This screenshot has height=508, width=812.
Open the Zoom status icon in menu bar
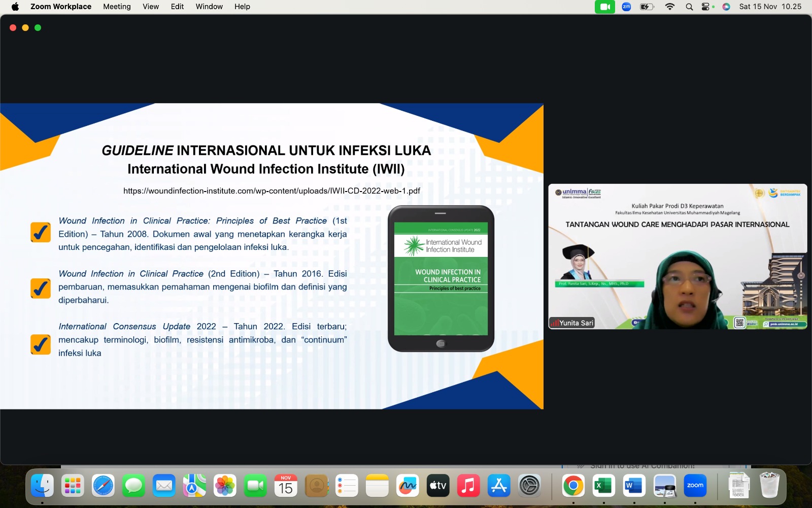click(x=626, y=7)
